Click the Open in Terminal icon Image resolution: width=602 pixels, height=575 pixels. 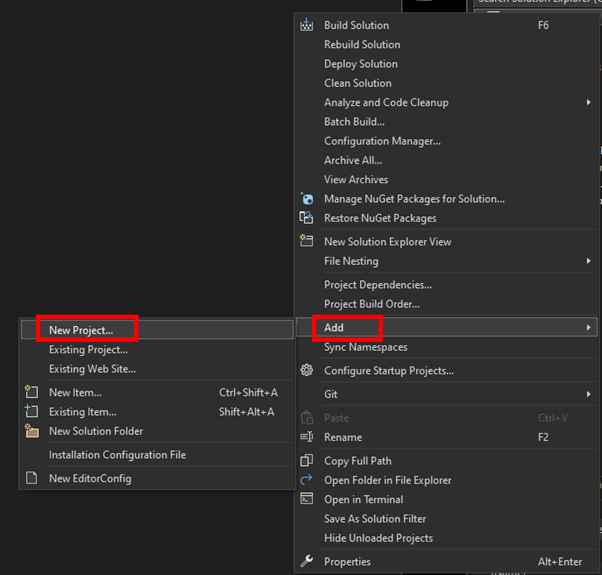[307, 500]
